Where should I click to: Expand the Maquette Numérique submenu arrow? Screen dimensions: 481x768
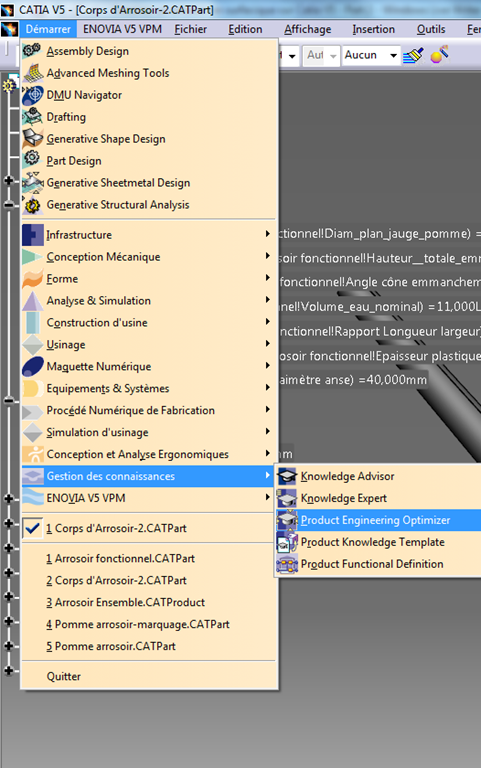coord(267,365)
